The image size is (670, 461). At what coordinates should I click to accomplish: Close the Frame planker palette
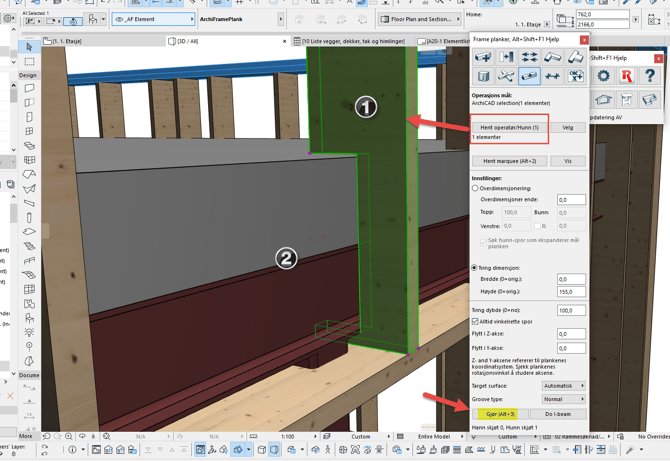[584, 40]
